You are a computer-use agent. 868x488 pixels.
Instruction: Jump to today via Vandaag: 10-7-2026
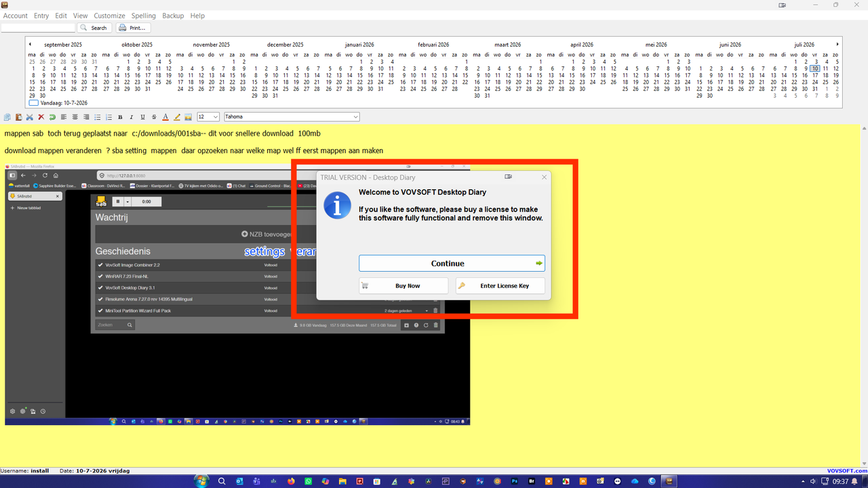(x=58, y=103)
